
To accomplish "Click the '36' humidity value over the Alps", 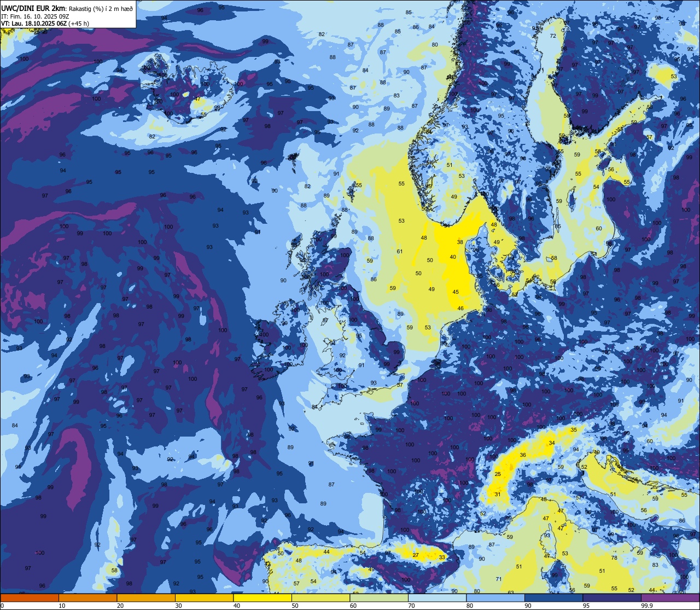I will 523,455.
